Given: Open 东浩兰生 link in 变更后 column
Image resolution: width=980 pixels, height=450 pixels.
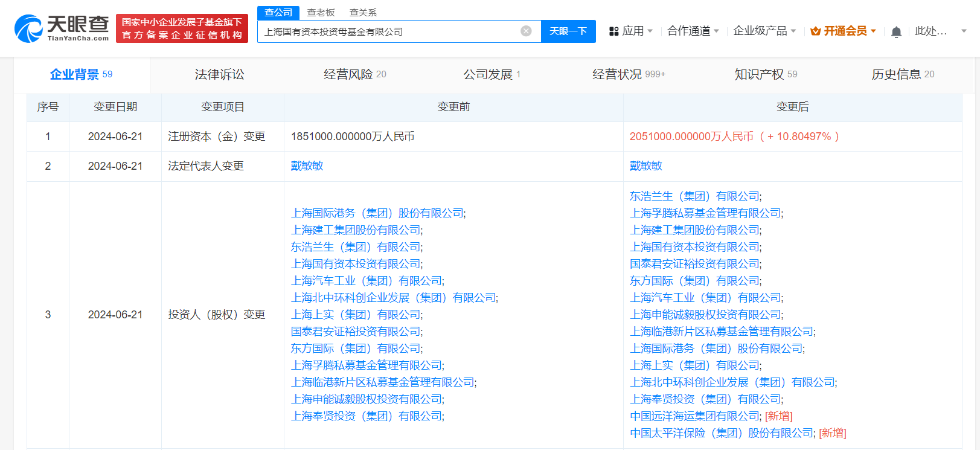Looking at the screenshot, I should click(x=694, y=196).
